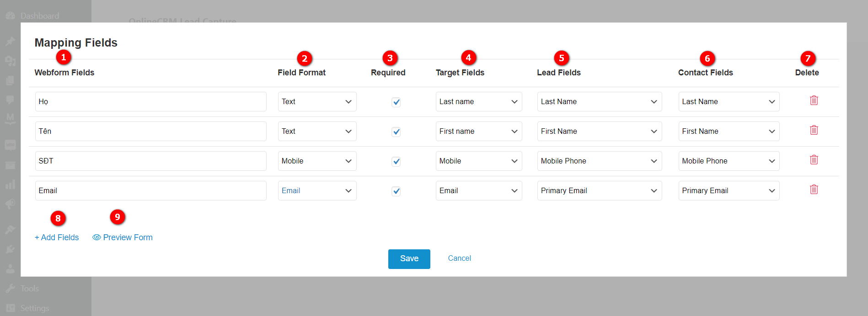Click the Field Format column header
Viewport: 868px width, 316px height.
click(x=301, y=73)
